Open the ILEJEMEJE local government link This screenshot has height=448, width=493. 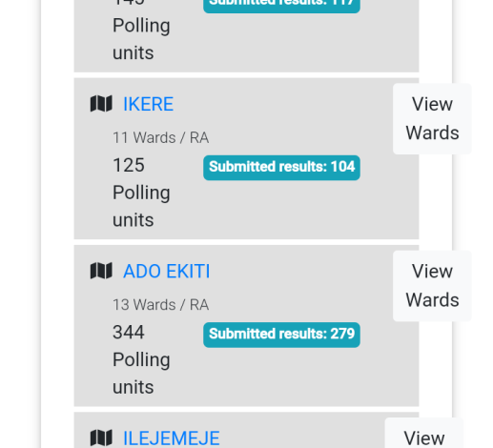point(172,438)
